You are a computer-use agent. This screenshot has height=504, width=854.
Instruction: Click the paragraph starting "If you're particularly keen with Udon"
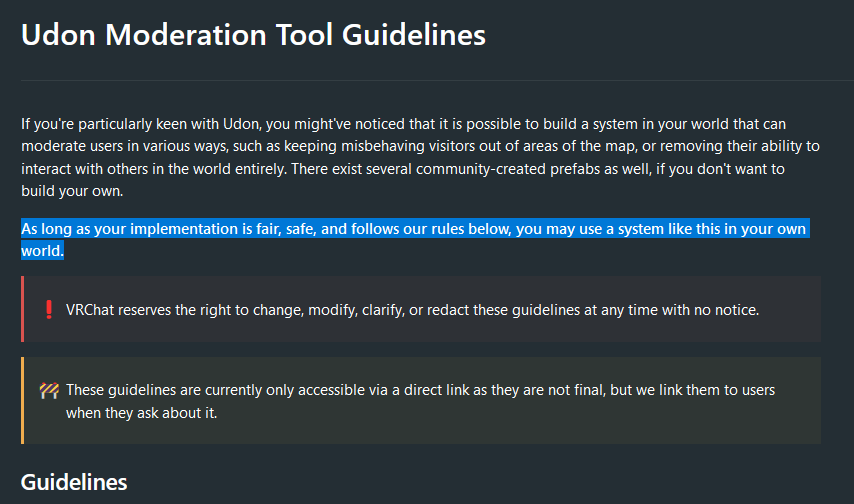[x=420, y=157]
